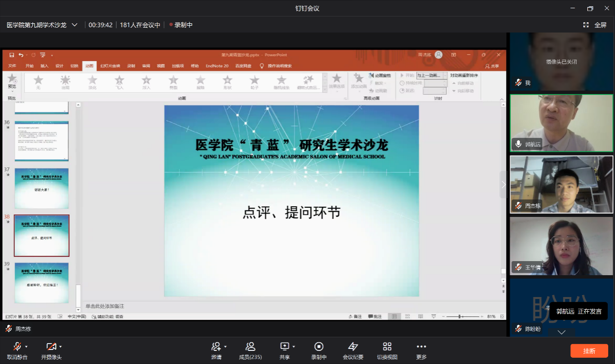Expand the camera options arrow beside 开摄像头
615x364 pixels.
tap(61, 347)
